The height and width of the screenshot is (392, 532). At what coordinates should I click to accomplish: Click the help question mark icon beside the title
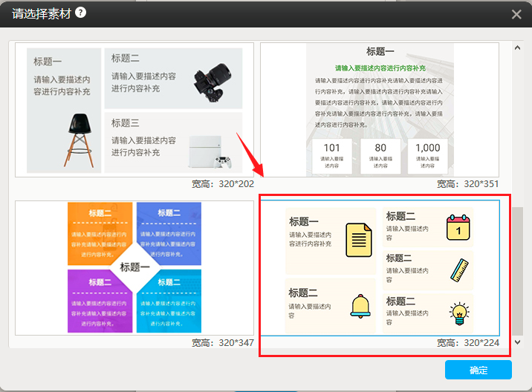pyautogui.click(x=80, y=12)
